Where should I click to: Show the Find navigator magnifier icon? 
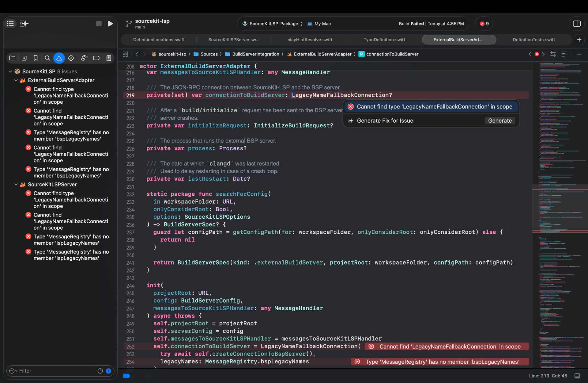pyautogui.click(x=47, y=58)
